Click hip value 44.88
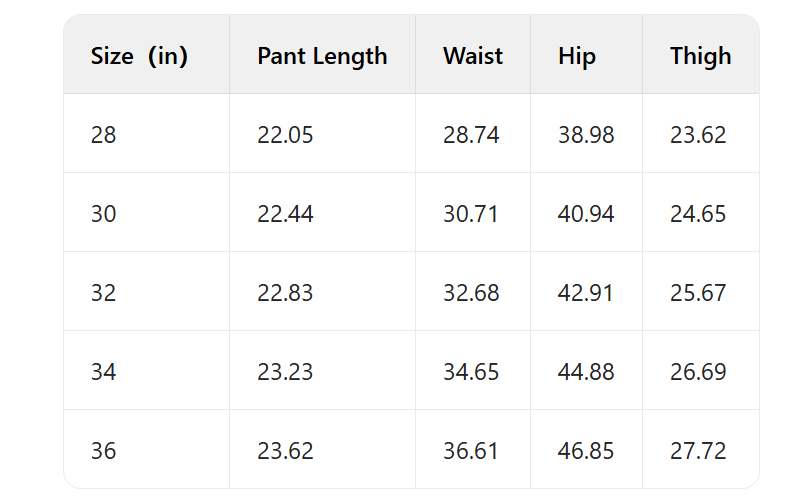805x501 pixels. [x=586, y=372]
